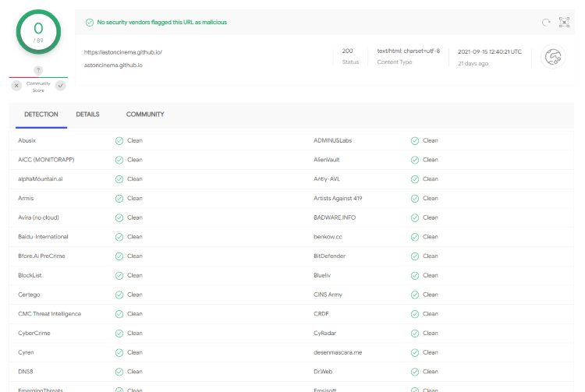The width and height of the screenshot is (585, 392).
Task: Click the globe link icon beside date
Action: (553, 57)
